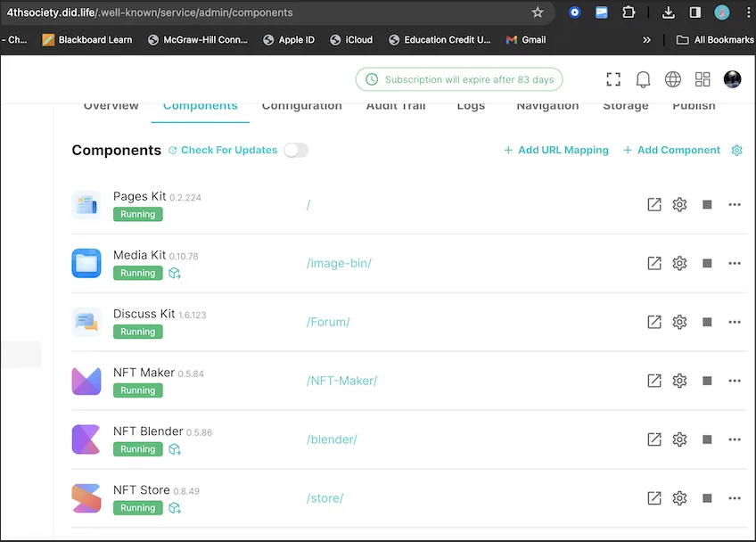Open Media Kit in new window
The image size is (756, 542).
click(x=653, y=263)
